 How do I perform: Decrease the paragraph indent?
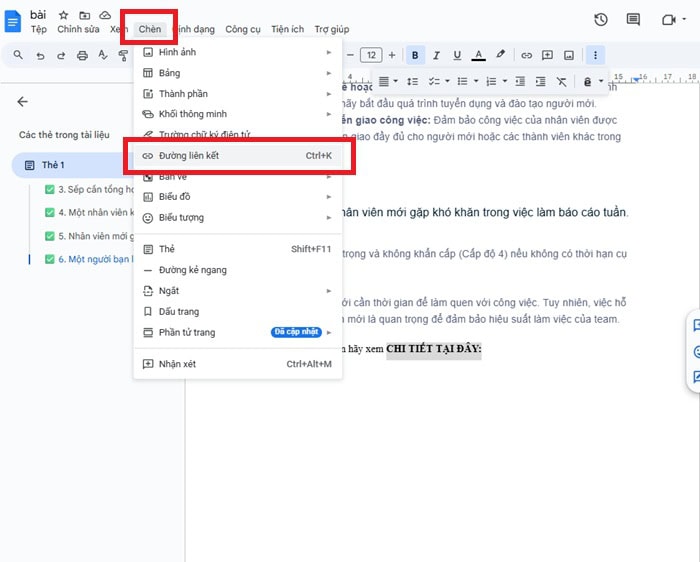coord(520,81)
